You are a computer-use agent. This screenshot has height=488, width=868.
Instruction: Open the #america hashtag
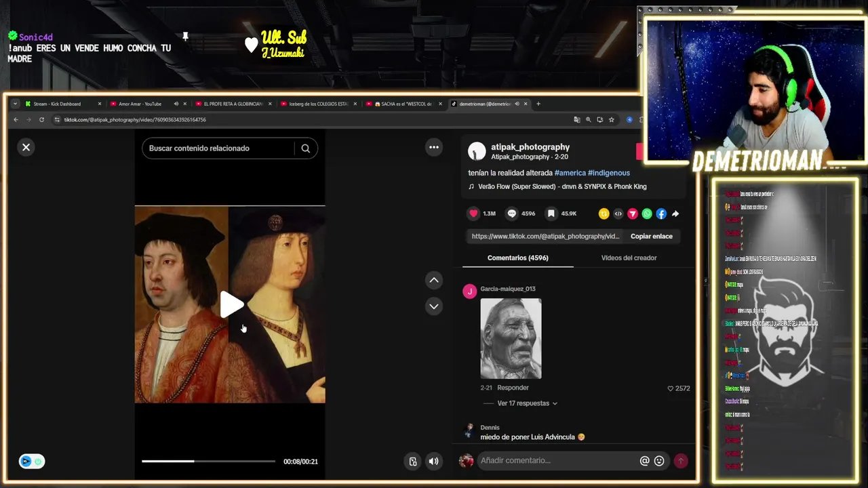570,173
